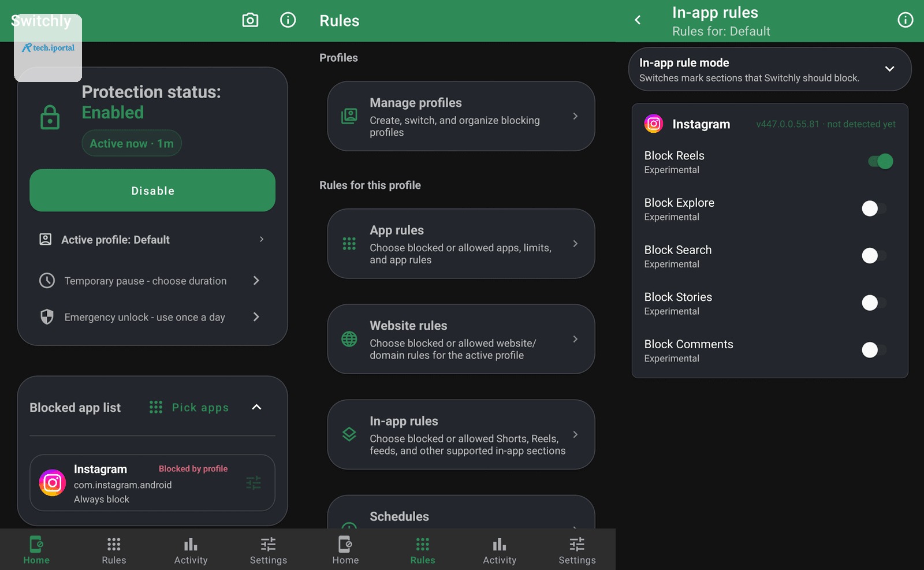Open info icon in In-app rules header
The width and height of the screenshot is (924, 570).
click(x=905, y=20)
